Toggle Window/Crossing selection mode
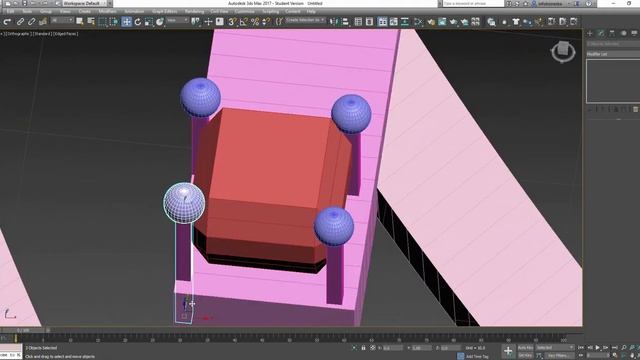The image size is (640, 360). [114, 22]
